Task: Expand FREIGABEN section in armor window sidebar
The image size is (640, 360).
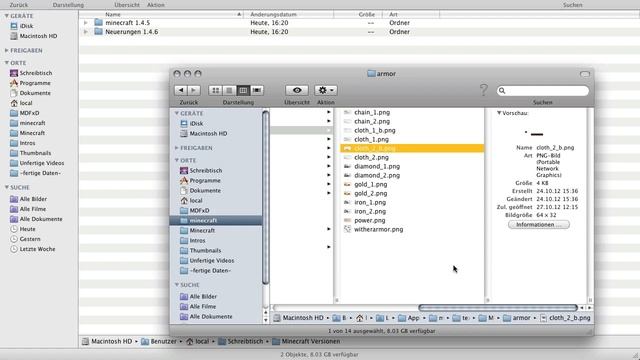Action: 177,148
